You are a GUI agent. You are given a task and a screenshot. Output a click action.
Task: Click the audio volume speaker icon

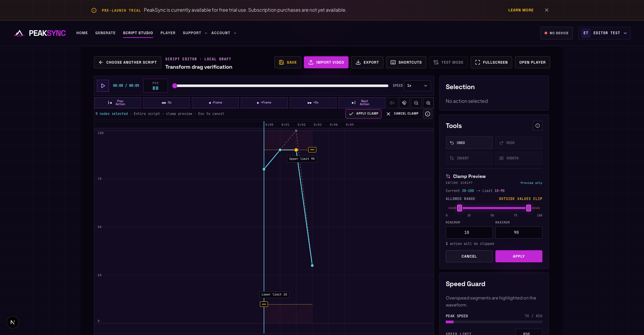(392, 103)
